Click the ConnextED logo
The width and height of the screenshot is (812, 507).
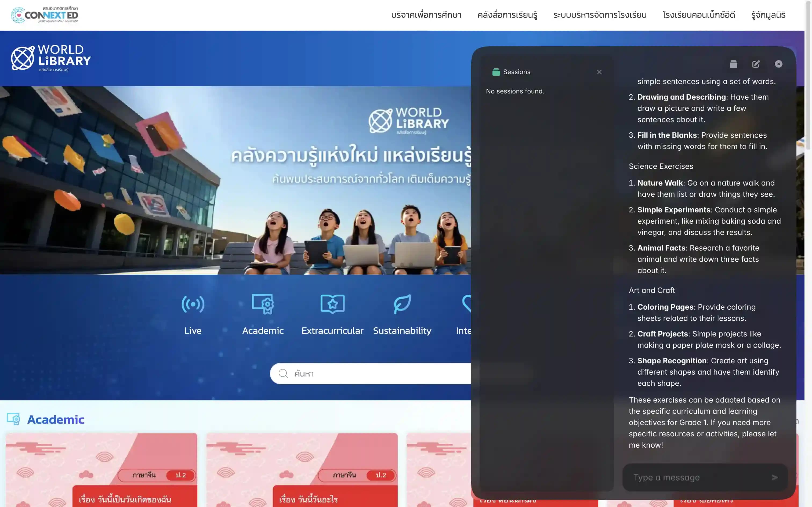(45, 15)
